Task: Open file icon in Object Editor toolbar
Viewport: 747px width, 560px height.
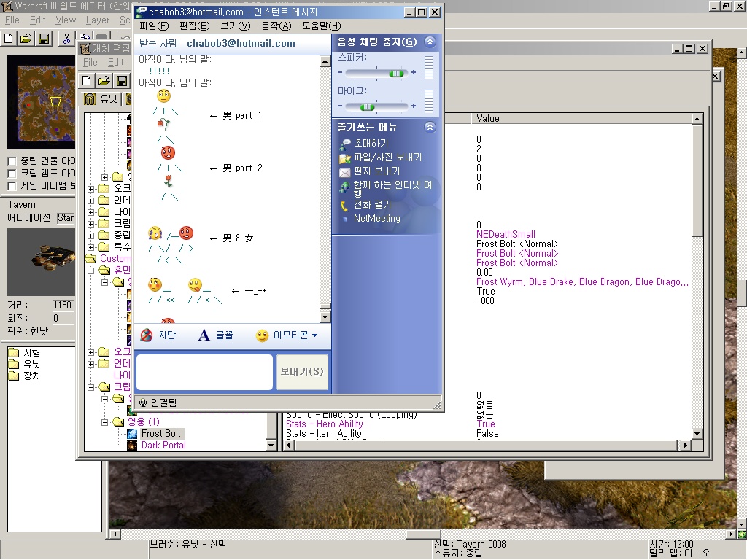Action: pyautogui.click(x=104, y=80)
